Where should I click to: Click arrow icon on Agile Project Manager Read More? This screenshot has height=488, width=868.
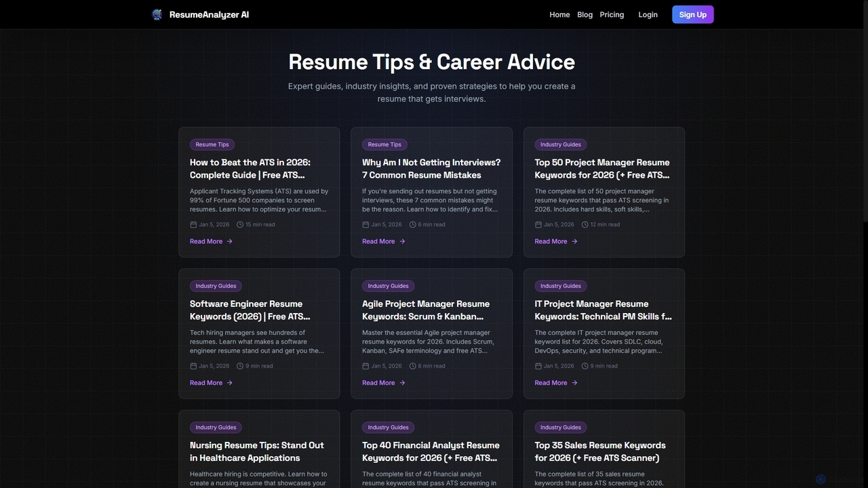(402, 383)
